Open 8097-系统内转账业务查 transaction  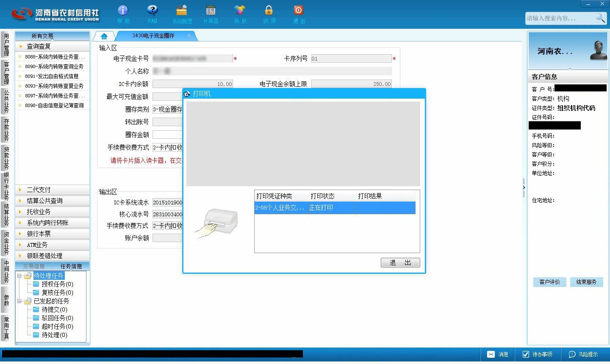(x=53, y=96)
